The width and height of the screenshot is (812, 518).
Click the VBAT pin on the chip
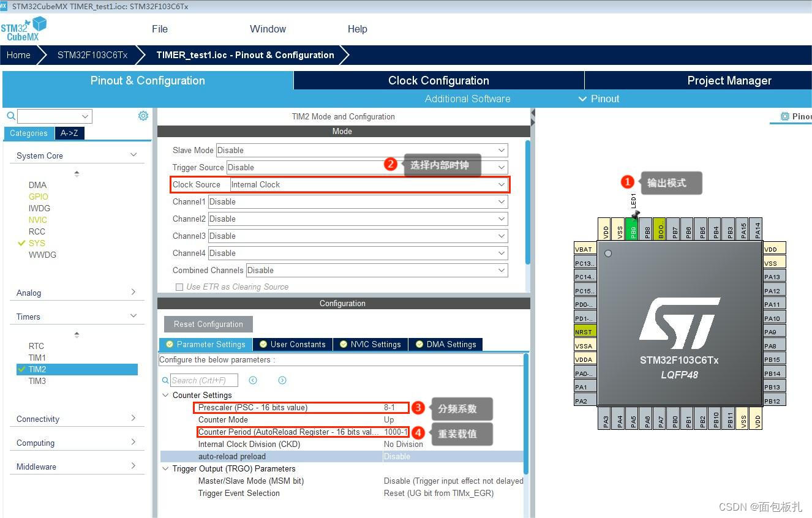(x=585, y=249)
